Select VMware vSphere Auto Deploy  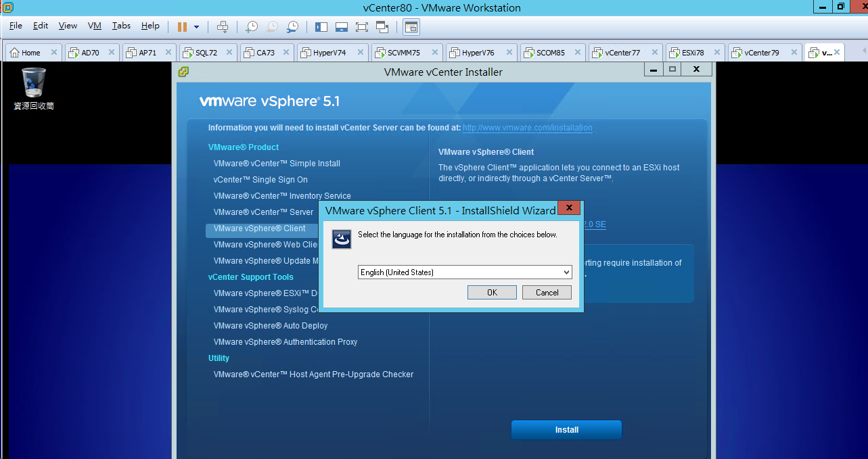[271, 326]
